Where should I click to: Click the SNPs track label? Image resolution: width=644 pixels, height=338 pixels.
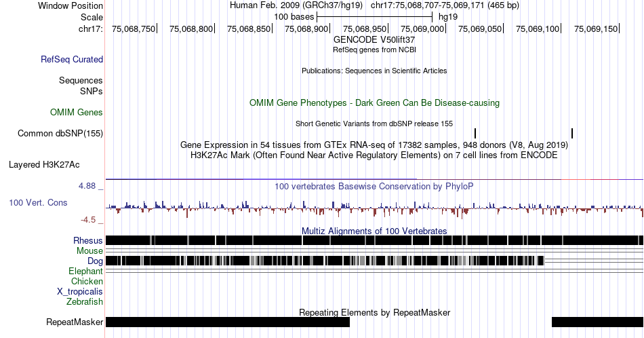(x=92, y=91)
